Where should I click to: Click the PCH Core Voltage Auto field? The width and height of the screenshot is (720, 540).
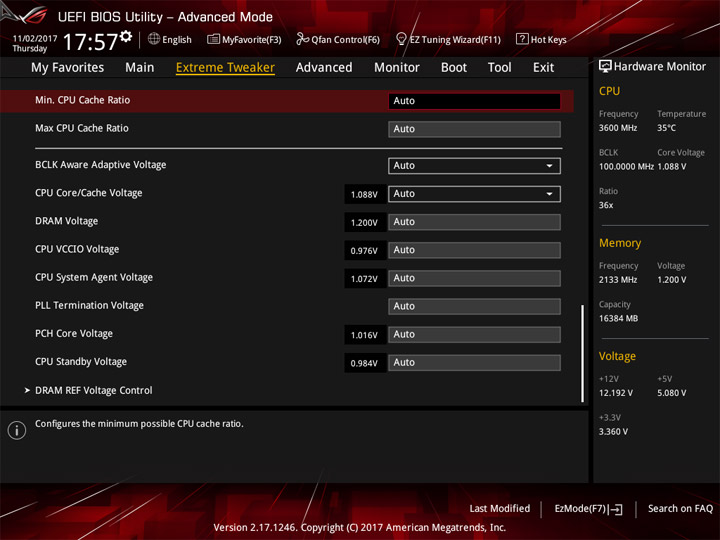(474, 334)
